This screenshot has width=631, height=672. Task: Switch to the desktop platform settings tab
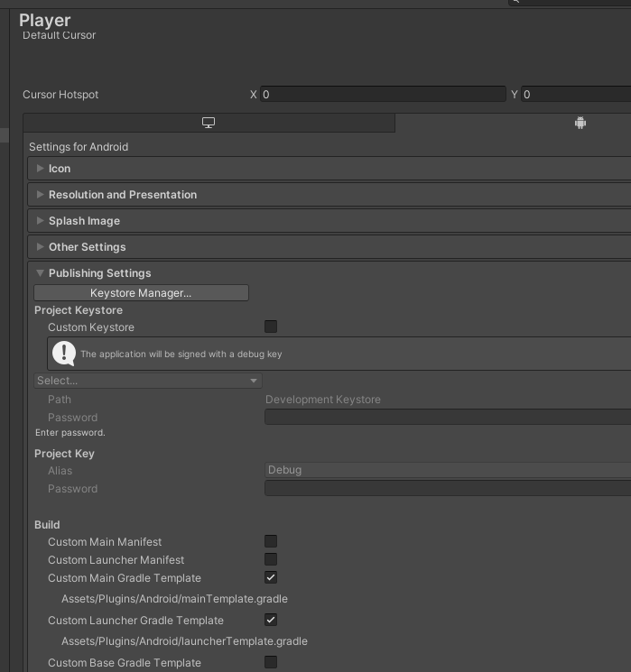(x=209, y=123)
